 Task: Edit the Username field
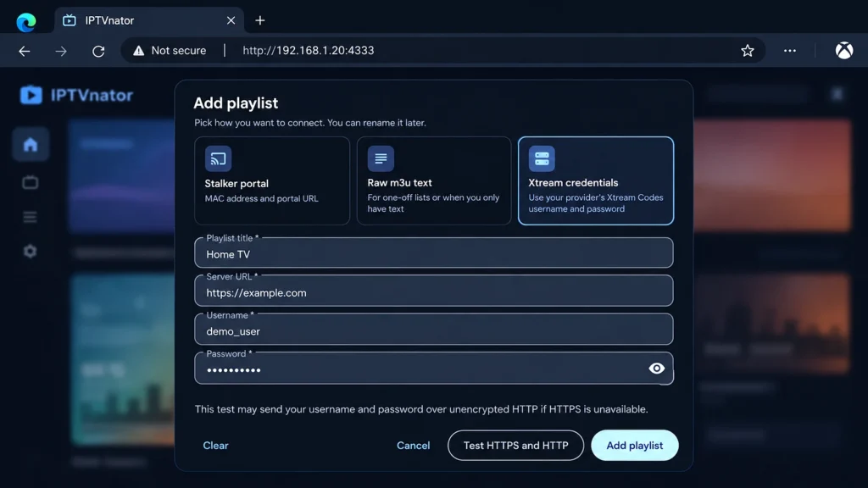(434, 330)
